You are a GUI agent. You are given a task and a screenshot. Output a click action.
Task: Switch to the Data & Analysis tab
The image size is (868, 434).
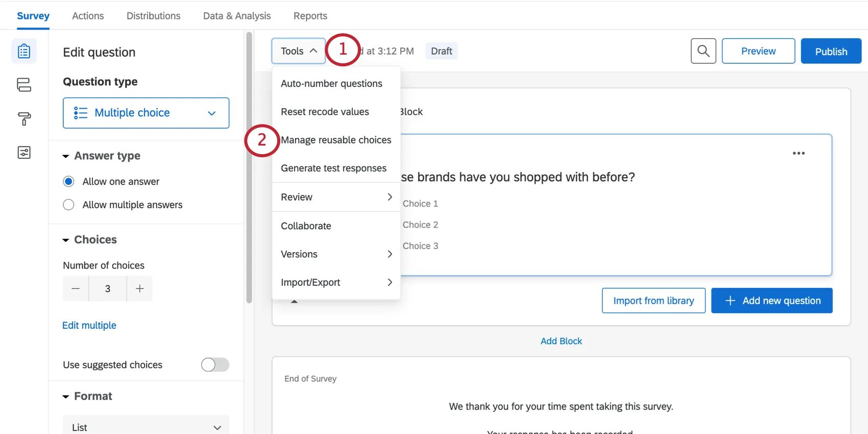237,16
